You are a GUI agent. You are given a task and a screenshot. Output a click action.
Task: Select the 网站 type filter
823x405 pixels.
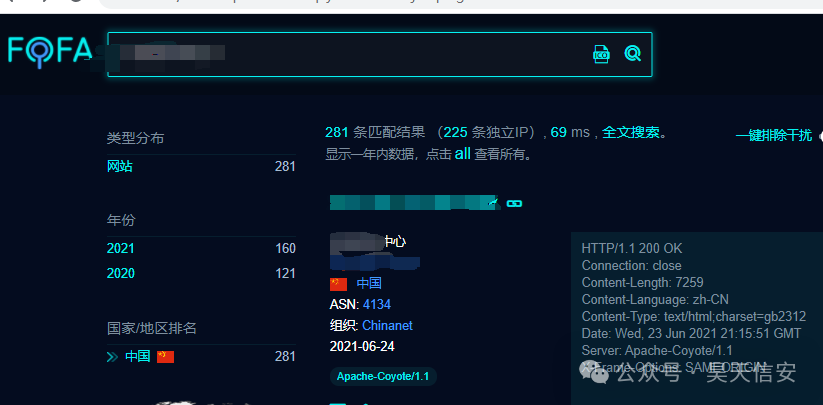click(120, 166)
